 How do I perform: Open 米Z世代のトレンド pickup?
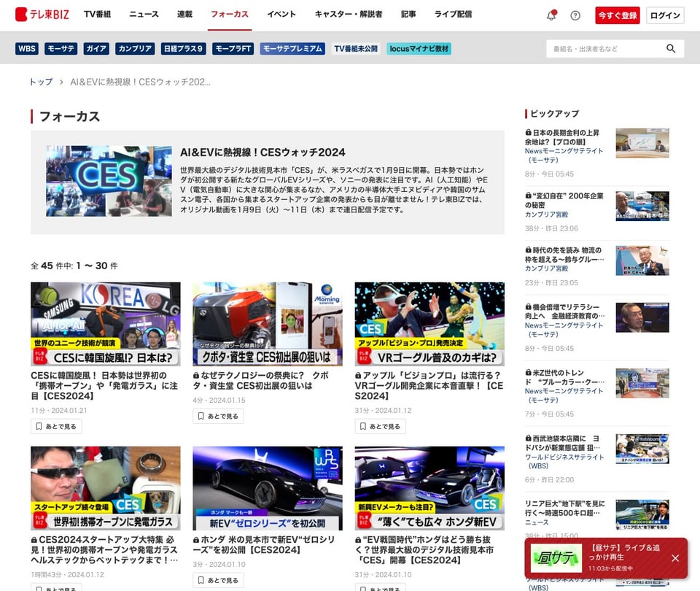pos(564,377)
